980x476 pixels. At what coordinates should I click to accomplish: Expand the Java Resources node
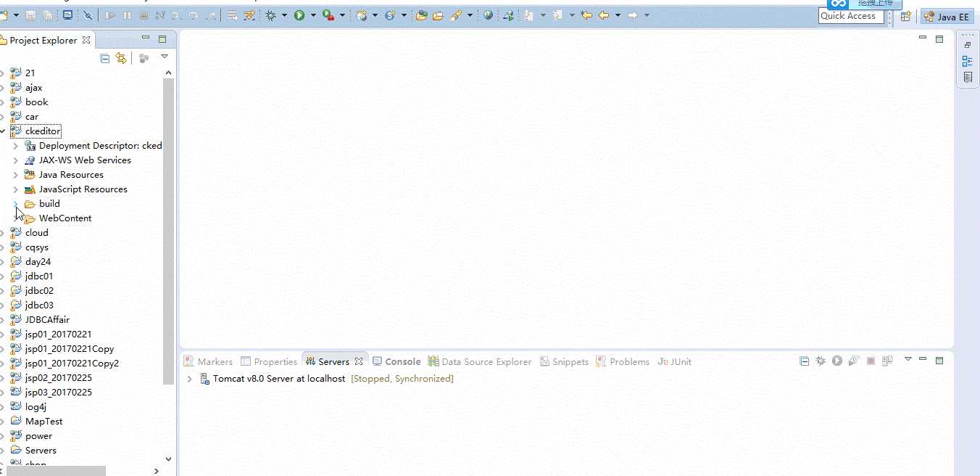pyautogui.click(x=15, y=175)
